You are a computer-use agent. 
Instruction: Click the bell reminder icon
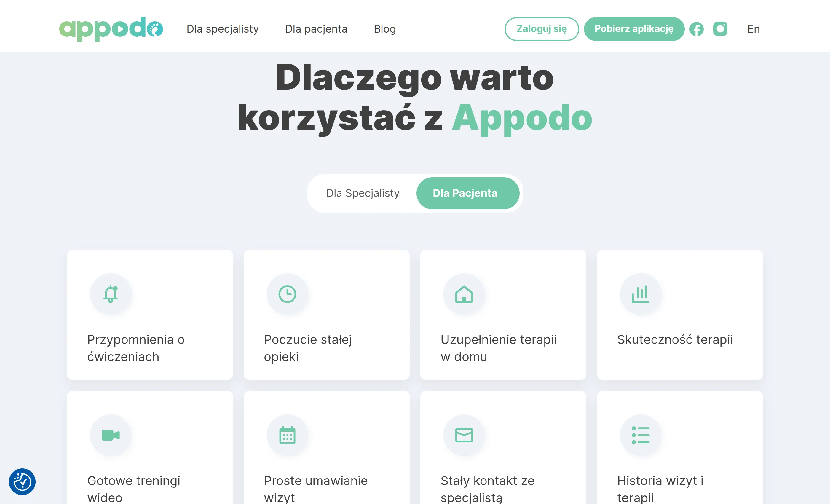111,294
